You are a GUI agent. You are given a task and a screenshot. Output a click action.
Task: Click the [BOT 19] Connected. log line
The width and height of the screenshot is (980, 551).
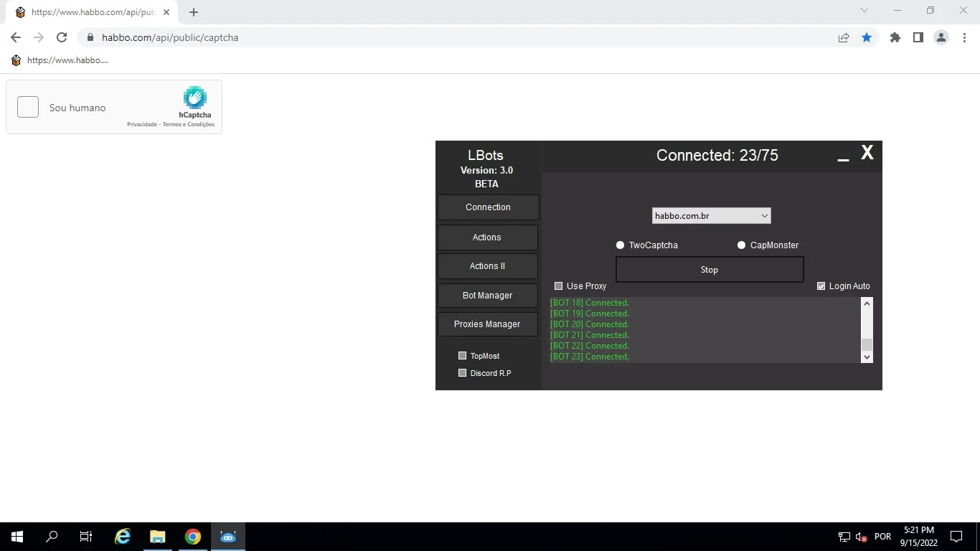(590, 314)
